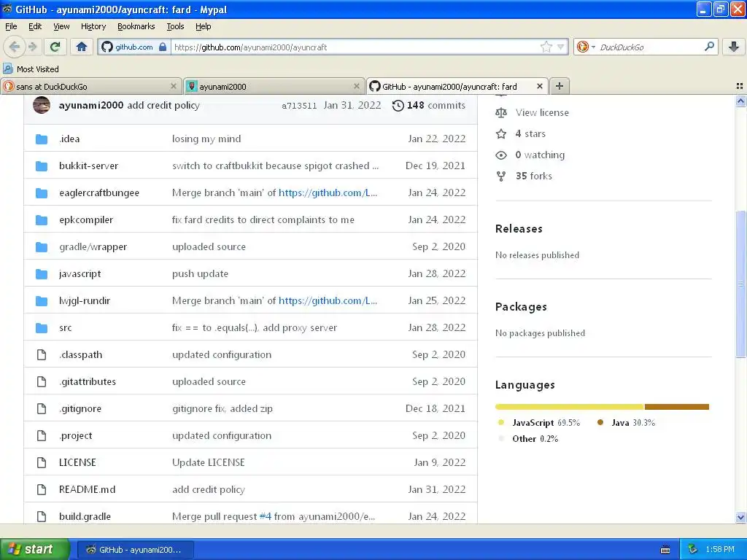Click the eye icon next to 0 watching
The image size is (747, 560).
coord(500,155)
